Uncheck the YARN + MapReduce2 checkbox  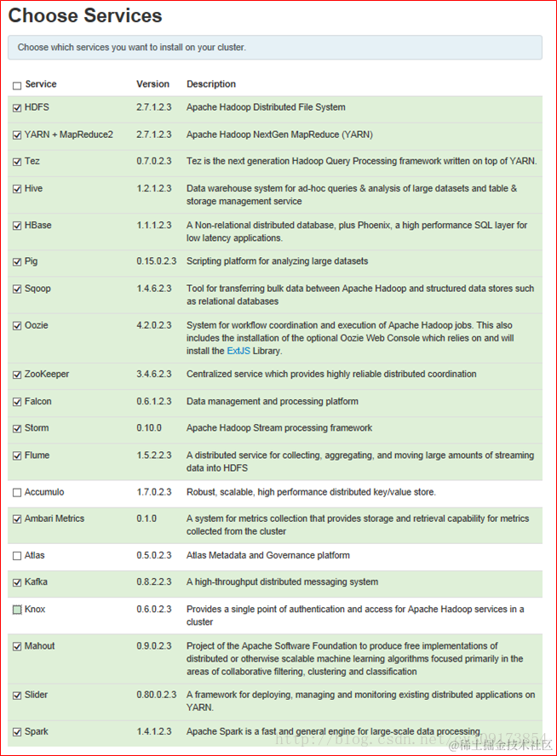pos(17,135)
